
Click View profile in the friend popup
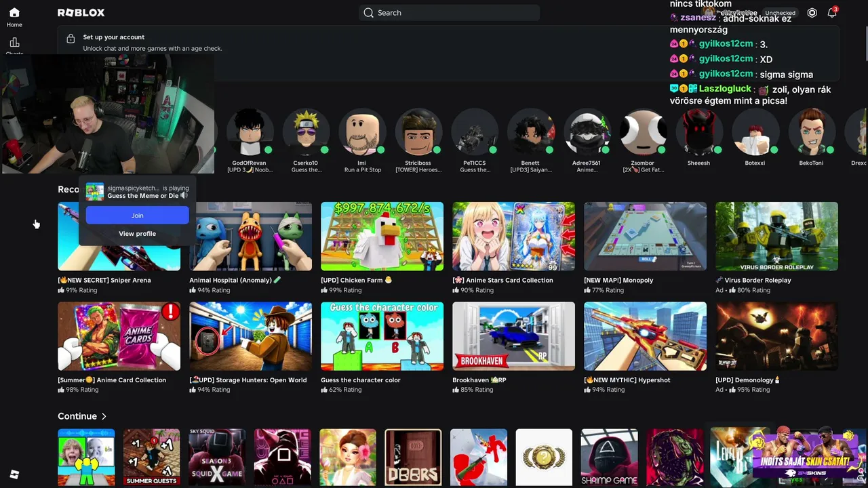(137, 234)
